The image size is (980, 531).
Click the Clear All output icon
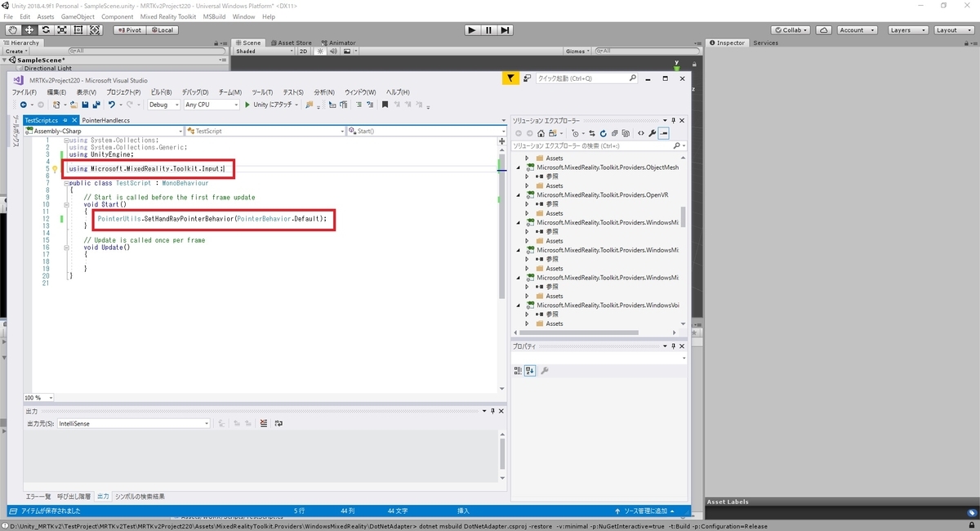click(x=264, y=424)
